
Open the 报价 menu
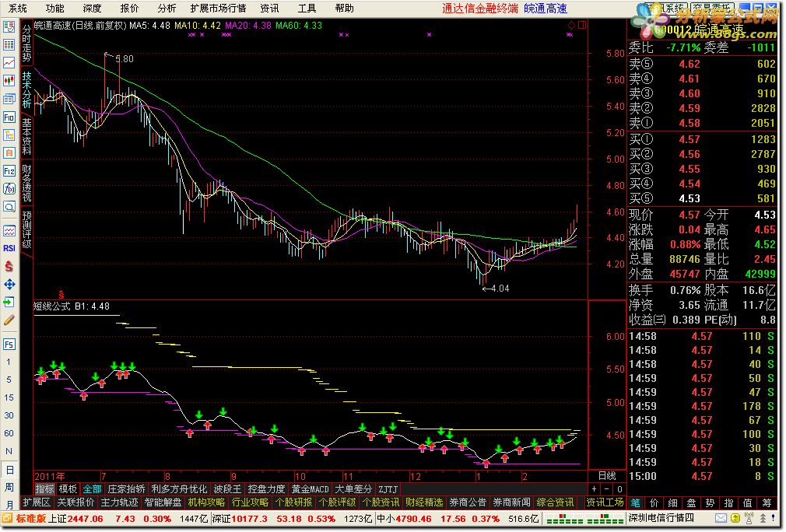click(129, 8)
